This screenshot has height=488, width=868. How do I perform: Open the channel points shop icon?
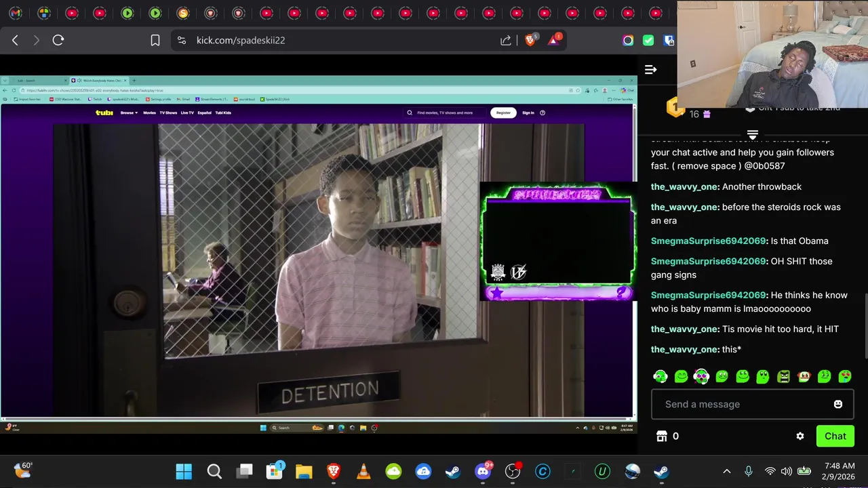click(x=662, y=436)
